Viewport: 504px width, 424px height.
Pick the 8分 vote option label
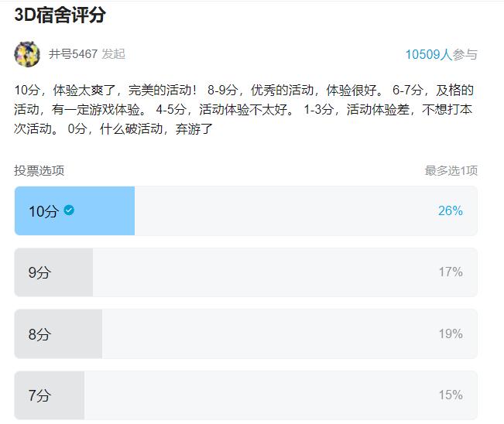coord(39,334)
